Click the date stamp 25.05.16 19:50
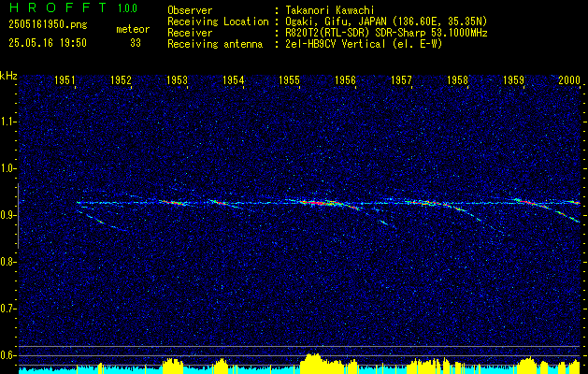 click(48, 43)
